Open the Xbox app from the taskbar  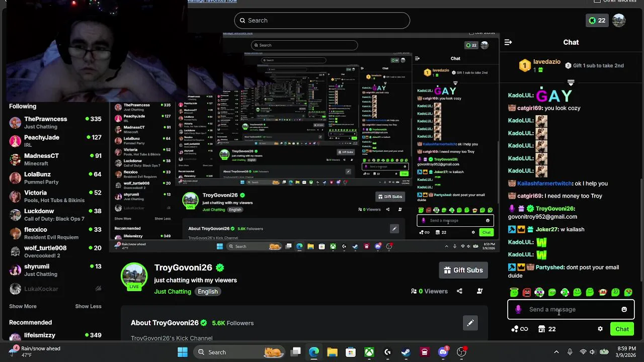(x=369, y=352)
